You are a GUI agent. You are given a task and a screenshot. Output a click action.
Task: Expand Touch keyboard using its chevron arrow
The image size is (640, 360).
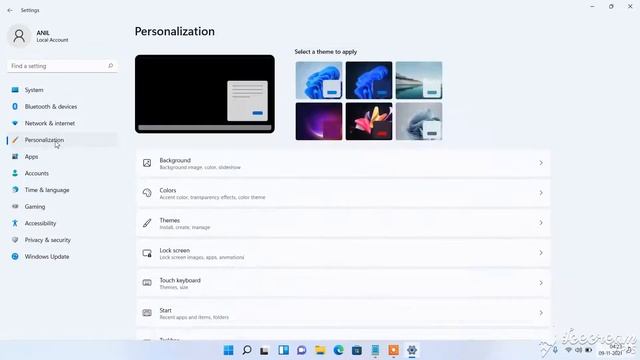(x=541, y=283)
